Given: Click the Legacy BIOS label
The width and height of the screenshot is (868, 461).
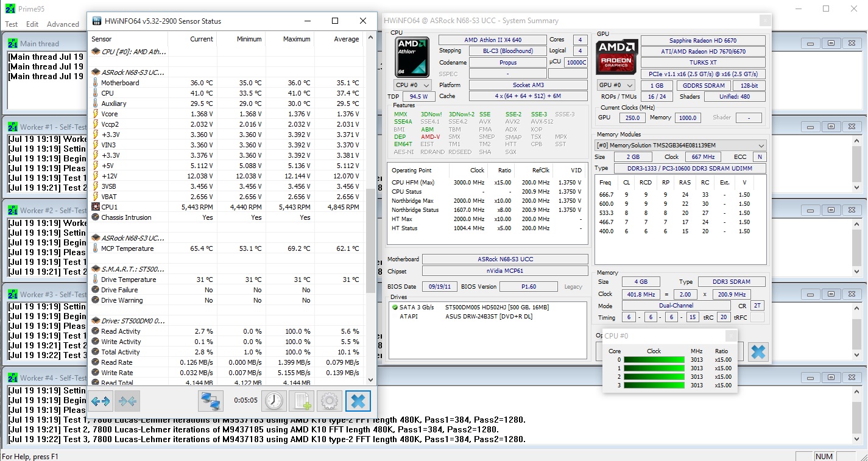Looking at the screenshot, I should point(573,287).
